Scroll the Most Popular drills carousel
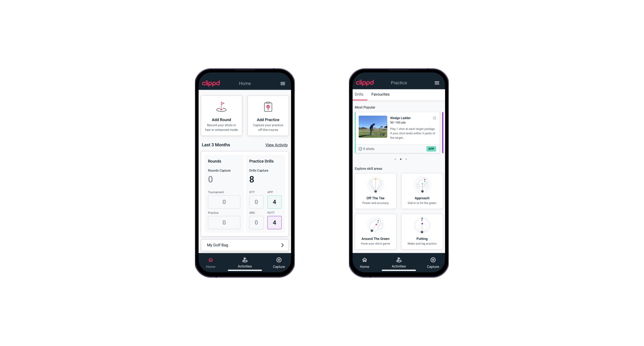This screenshot has width=644, height=346. click(406, 159)
